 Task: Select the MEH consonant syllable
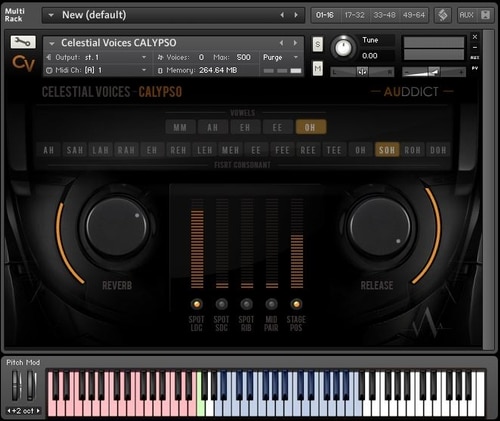[x=231, y=150]
